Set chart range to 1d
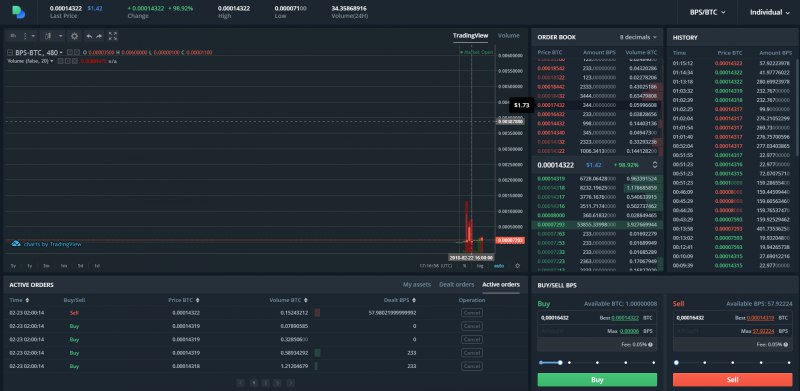Viewport: 800px width, 391px height. click(x=97, y=266)
